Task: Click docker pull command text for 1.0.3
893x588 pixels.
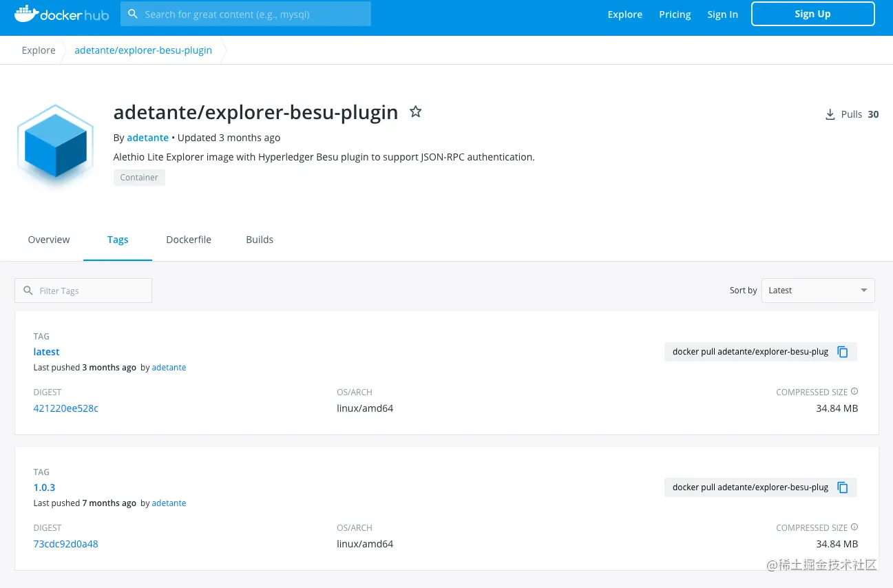Action: coord(750,487)
